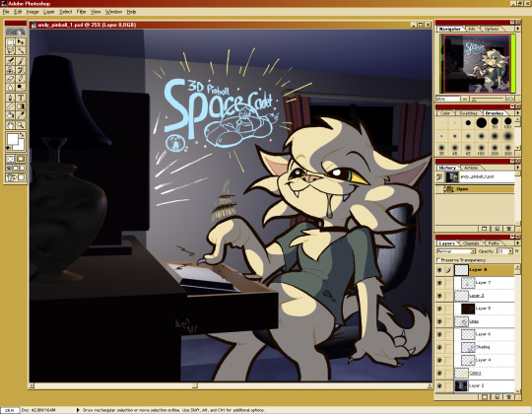Viewport: 532px width, 414px height.
Task: Switch to the Actions tab
Action: point(471,168)
